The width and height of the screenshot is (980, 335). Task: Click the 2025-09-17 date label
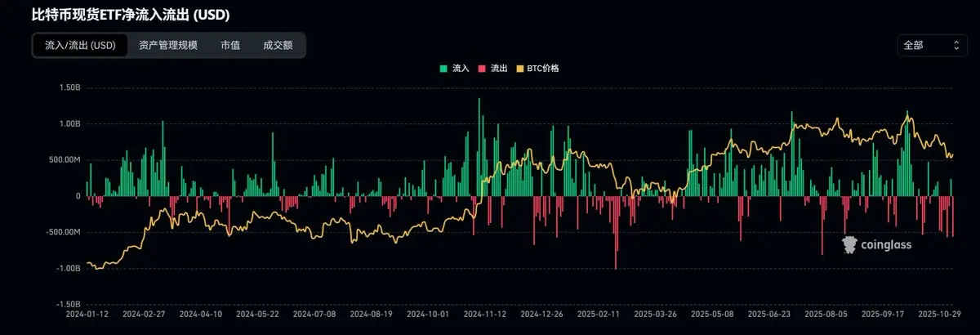point(882,313)
